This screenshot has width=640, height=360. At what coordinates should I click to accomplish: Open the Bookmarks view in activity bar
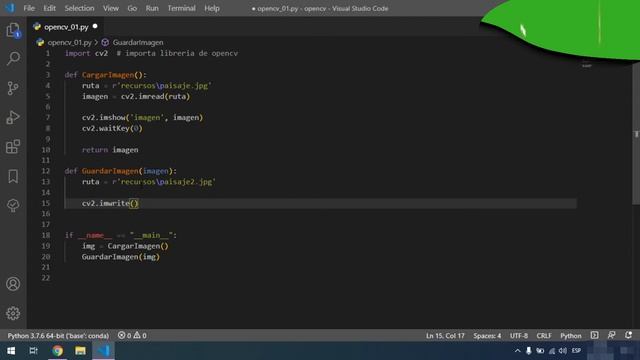(13, 176)
